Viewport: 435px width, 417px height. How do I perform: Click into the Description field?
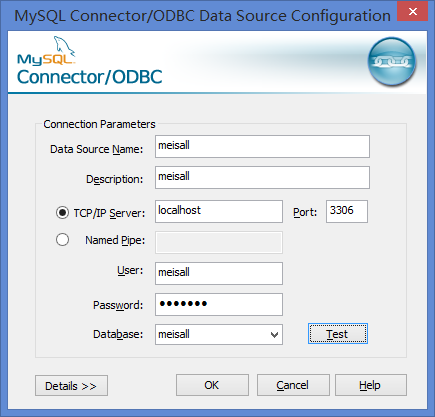click(262, 177)
